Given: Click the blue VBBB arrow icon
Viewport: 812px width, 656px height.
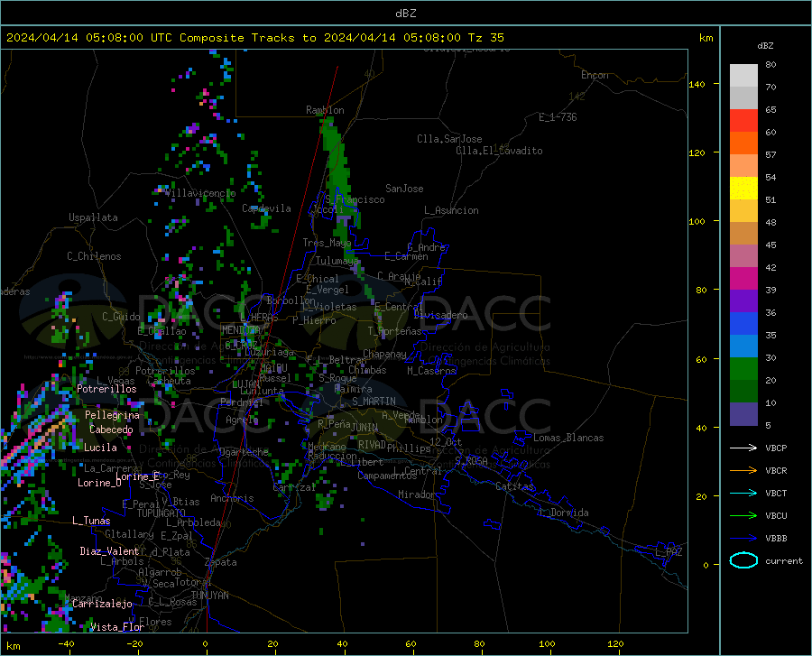Looking at the screenshot, I should pos(743,539).
